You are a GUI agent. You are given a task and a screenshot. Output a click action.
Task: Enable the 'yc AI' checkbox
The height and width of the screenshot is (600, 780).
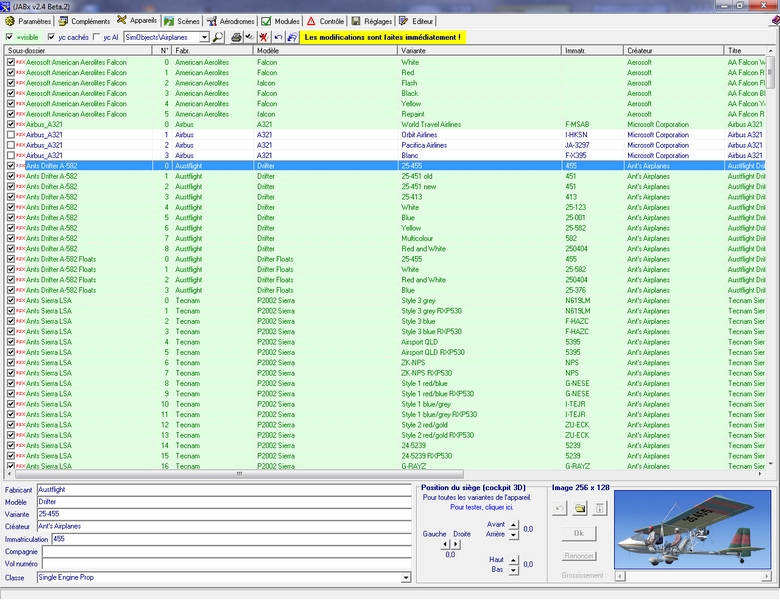click(95, 37)
